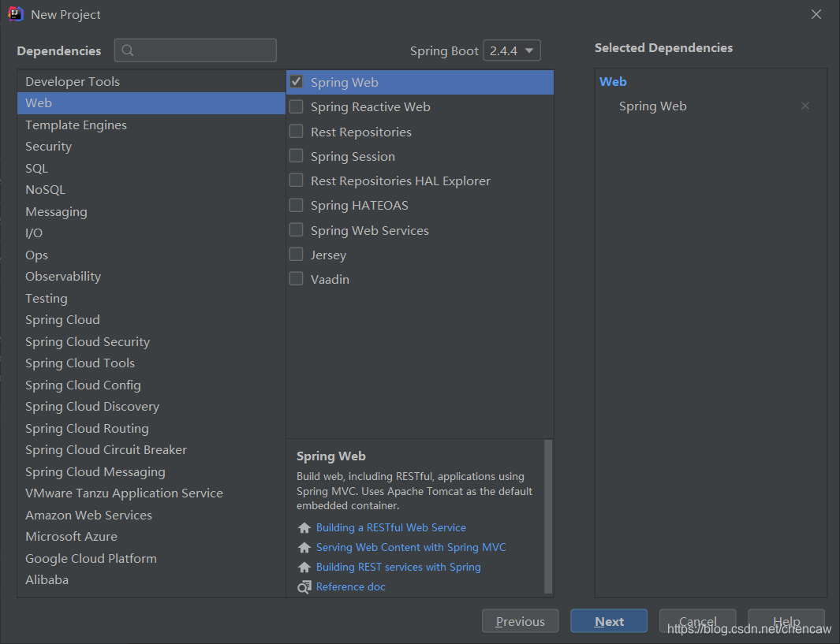Click the Cancel button

pos(697,621)
